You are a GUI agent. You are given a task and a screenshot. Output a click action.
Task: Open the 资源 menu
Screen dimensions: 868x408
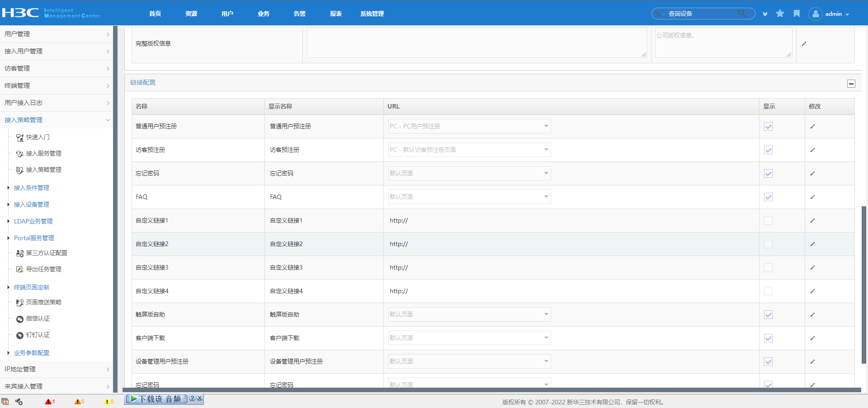click(x=191, y=14)
